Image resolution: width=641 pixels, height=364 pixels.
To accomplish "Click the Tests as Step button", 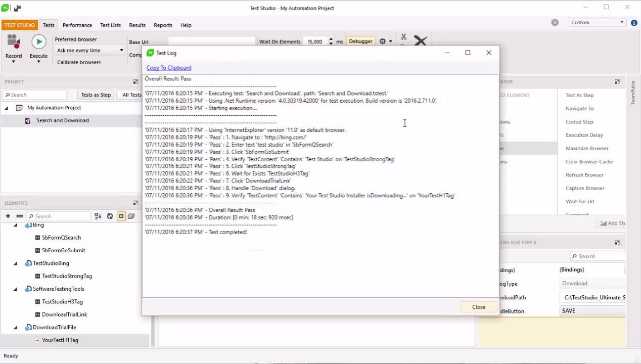I will [96, 95].
